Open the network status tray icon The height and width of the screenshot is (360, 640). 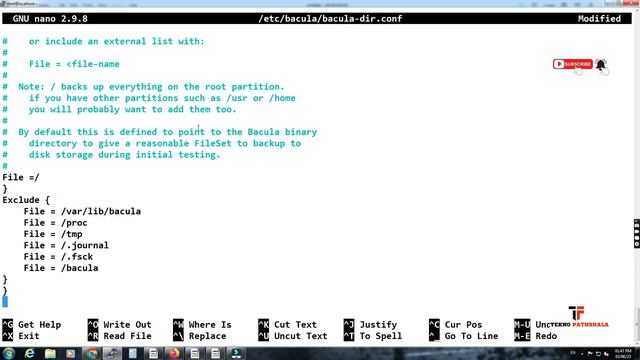pos(598,353)
